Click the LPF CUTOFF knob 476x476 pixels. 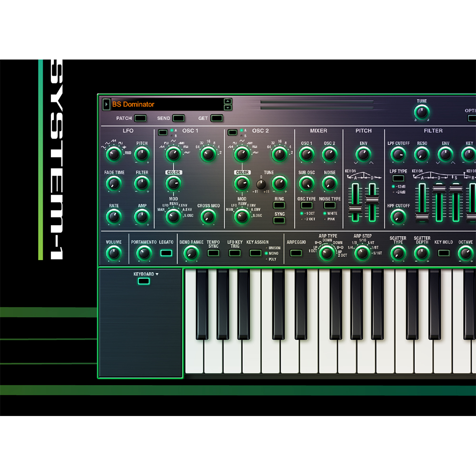pyautogui.click(x=398, y=154)
